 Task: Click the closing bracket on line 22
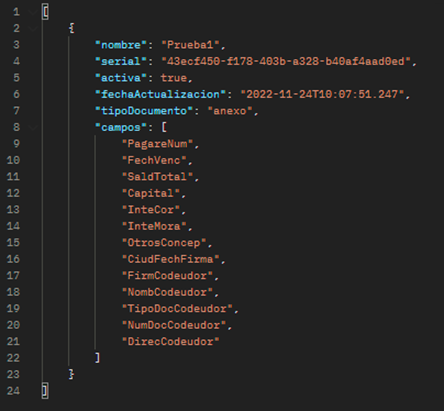coord(97,358)
